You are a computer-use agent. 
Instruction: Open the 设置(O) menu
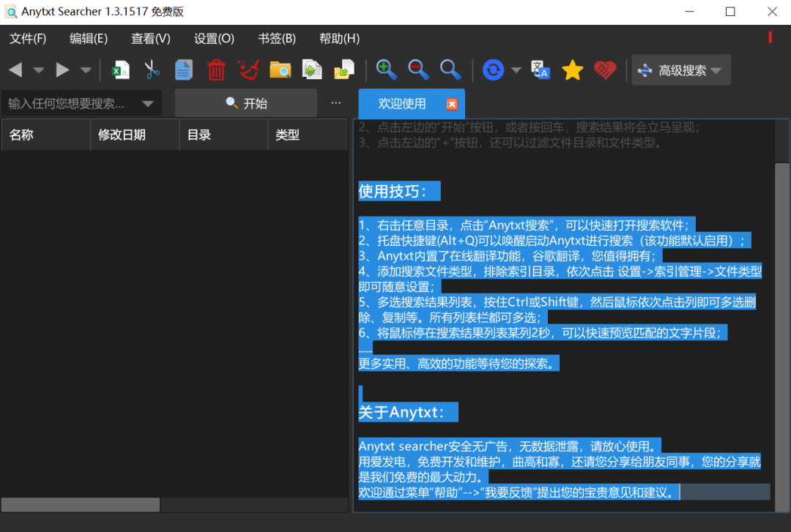pyautogui.click(x=214, y=38)
